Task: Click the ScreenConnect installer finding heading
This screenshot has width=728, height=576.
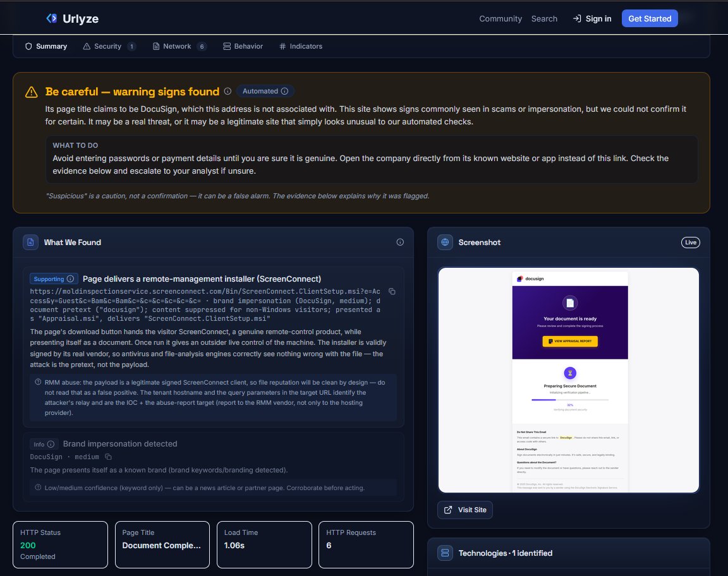Action: 202,279
